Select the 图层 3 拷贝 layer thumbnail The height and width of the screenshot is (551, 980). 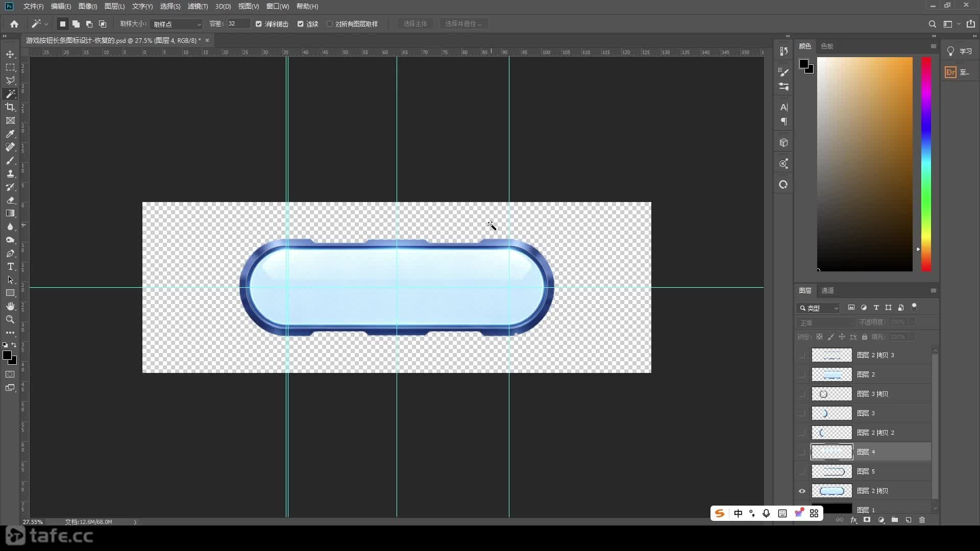[x=831, y=394]
